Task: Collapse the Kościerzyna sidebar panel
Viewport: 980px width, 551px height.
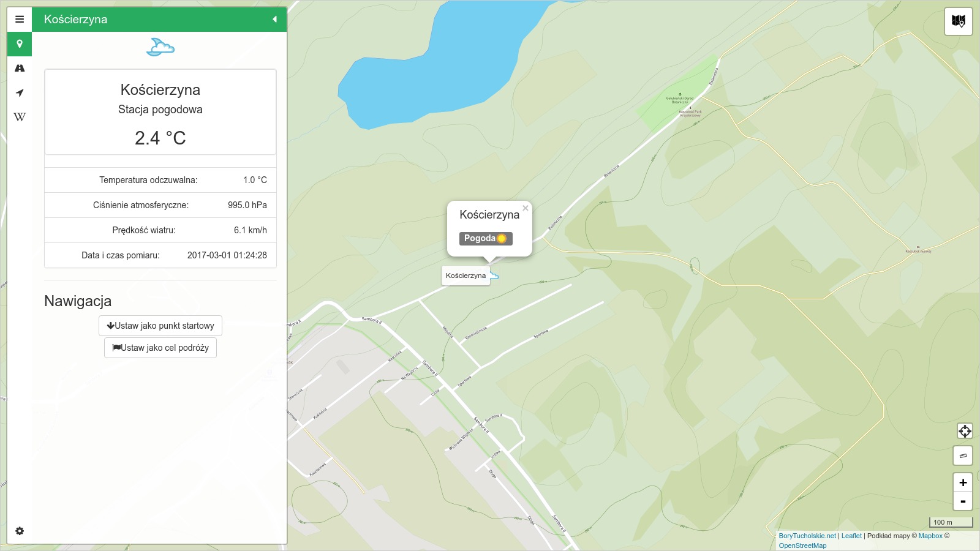Action: 274,20
